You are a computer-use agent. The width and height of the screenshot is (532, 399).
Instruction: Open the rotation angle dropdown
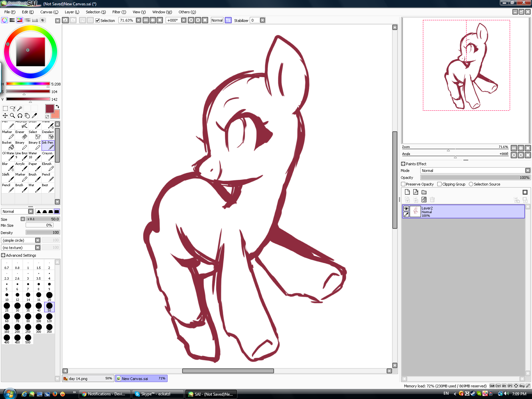[x=184, y=20]
